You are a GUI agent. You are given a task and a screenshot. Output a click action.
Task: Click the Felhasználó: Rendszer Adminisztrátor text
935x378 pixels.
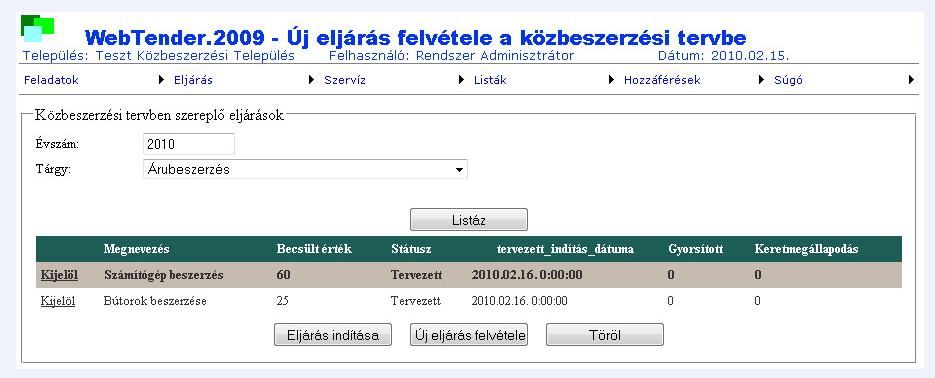point(451,56)
